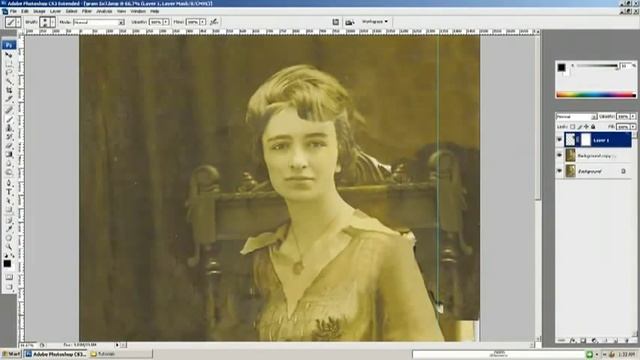Toggle Quick Mask mode in the toolbox

point(9,277)
